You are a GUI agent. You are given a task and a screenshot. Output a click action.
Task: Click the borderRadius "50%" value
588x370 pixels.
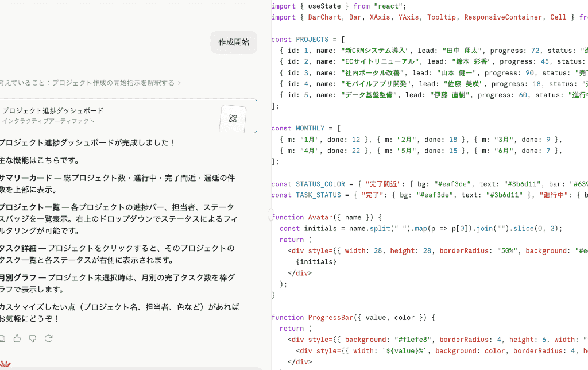pyautogui.click(x=507, y=250)
